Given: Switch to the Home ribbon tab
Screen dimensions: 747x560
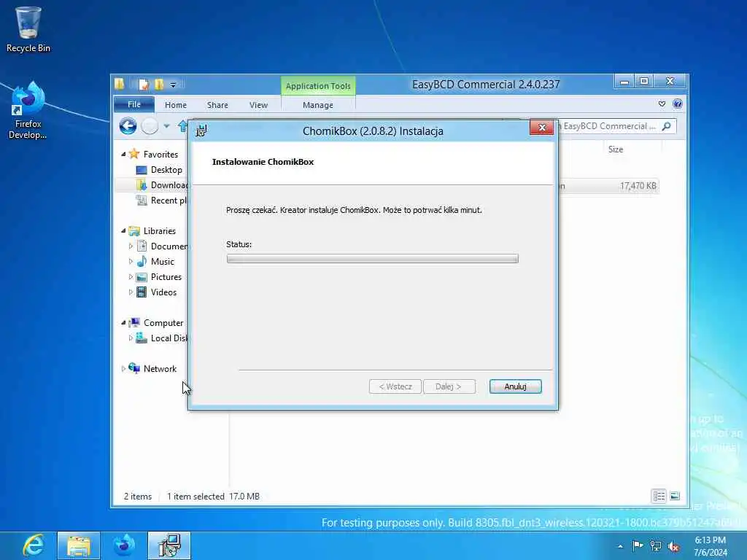Looking at the screenshot, I should point(176,105).
